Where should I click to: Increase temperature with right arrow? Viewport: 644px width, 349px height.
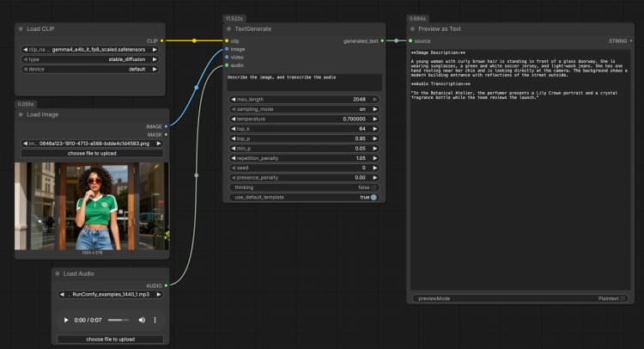pos(374,119)
